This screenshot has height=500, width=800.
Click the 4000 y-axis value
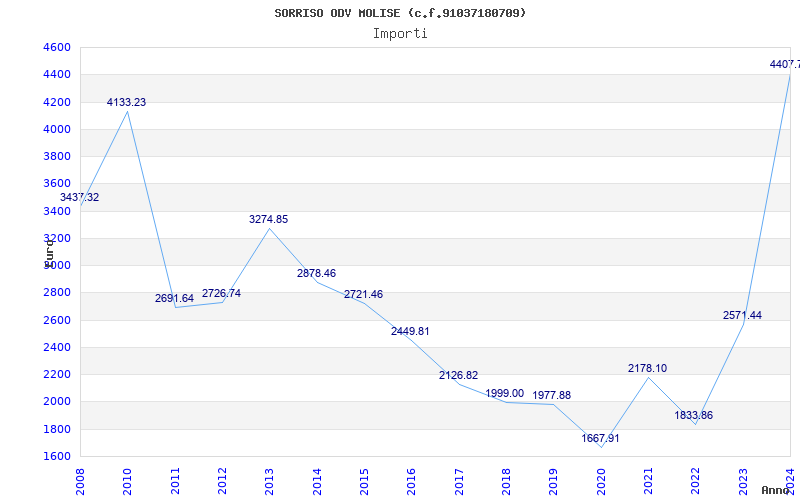(x=57, y=129)
